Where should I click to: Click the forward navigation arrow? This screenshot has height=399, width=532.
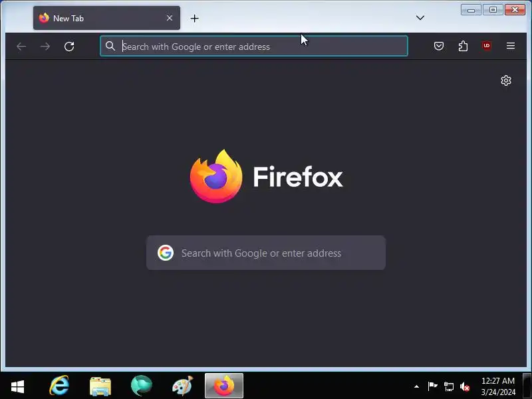(x=45, y=46)
